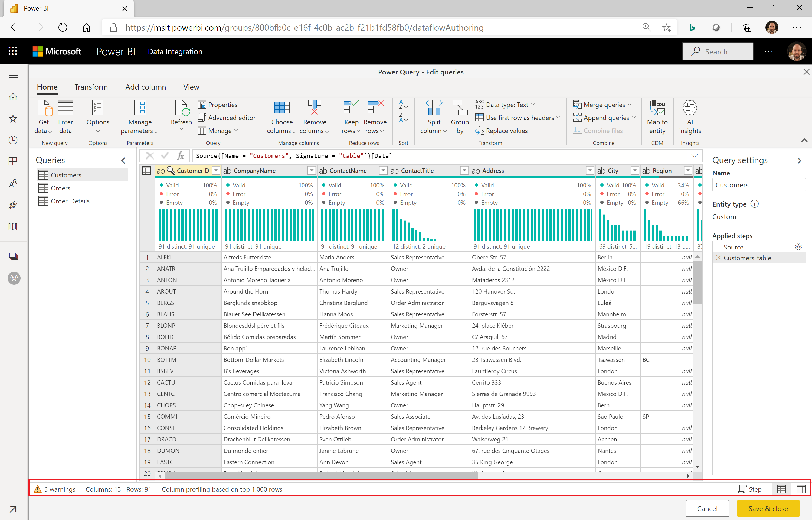Click the query Name input field
This screenshot has width=812, height=520.
pyautogui.click(x=759, y=185)
